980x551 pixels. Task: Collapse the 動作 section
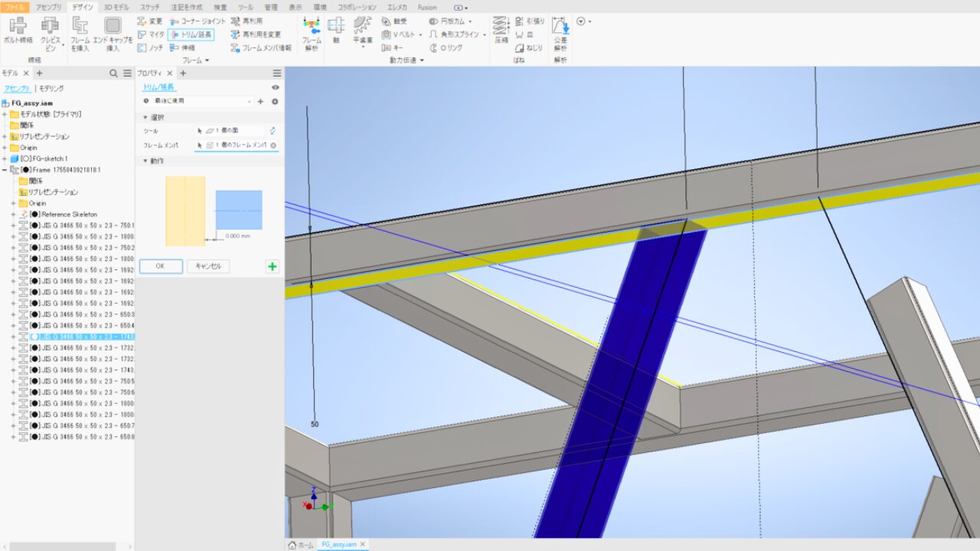pyautogui.click(x=144, y=161)
